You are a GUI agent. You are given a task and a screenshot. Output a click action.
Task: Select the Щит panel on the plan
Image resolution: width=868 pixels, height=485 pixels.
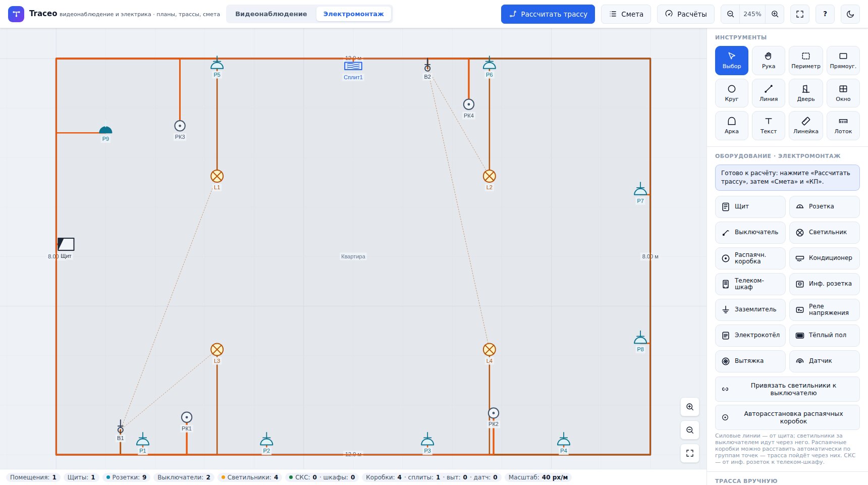click(x=66, y=244)
